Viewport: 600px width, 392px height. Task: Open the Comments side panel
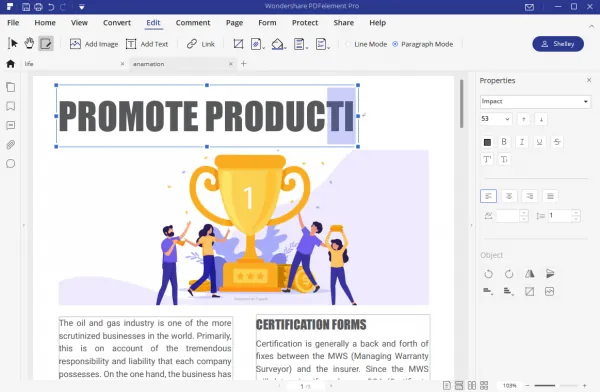click(x=11, y=125)
